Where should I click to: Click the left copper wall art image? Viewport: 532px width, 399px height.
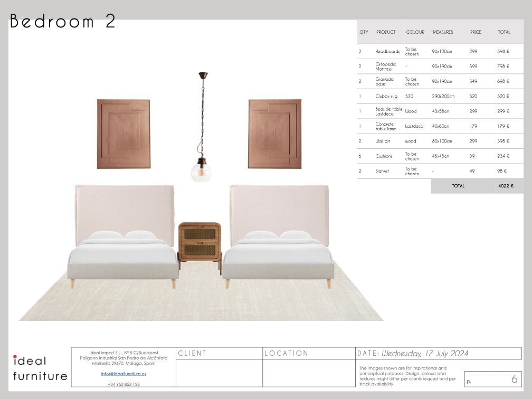pos(123,134)
